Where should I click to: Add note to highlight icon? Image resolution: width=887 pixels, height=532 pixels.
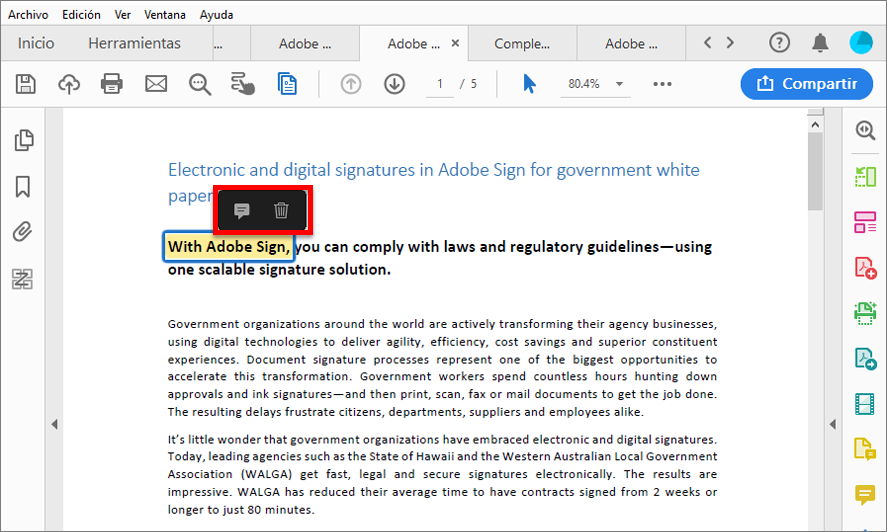point(242,211)
